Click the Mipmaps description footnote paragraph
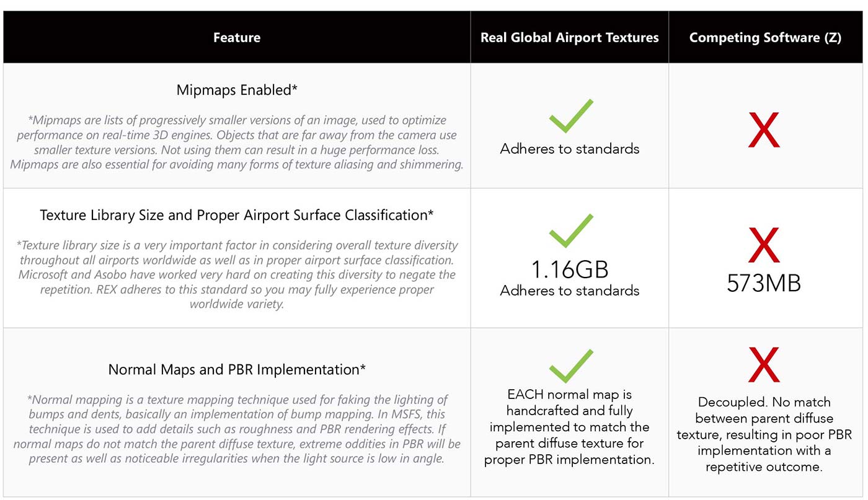 click(237, 143)
